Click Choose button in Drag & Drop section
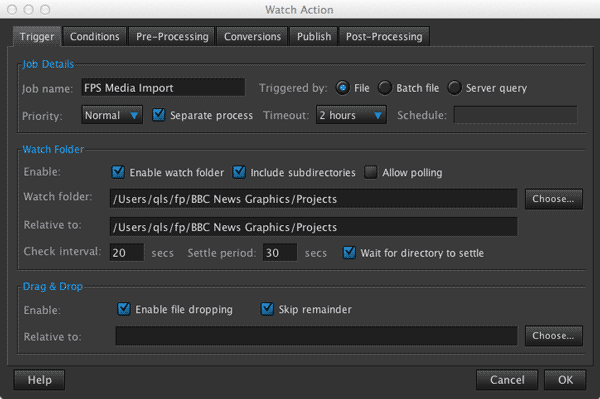 point(554,335)
